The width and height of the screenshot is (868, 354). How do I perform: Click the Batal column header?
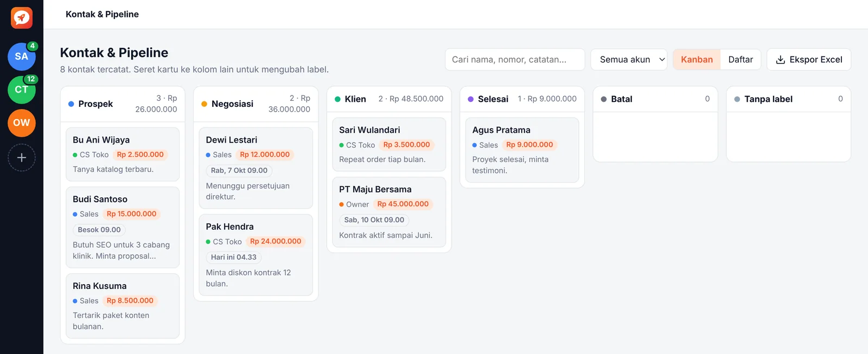(655, 99)
